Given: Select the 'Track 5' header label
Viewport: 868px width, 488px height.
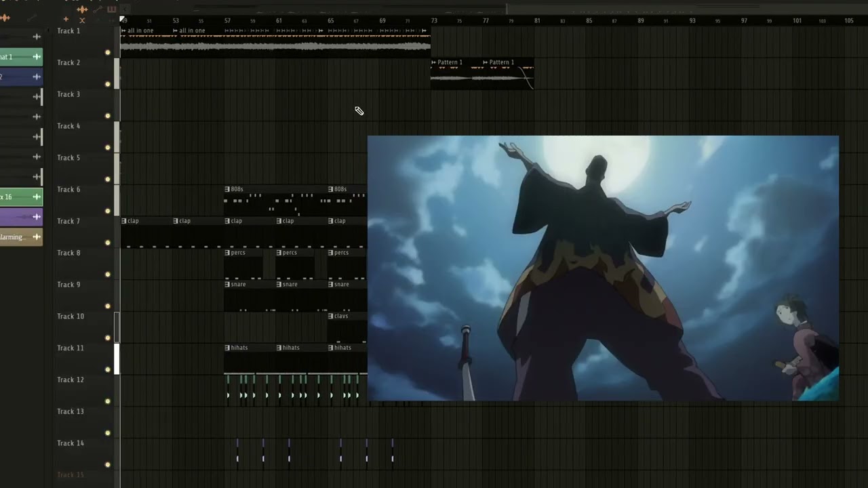Looking at the screenshot, I should click(x=68, y=158).
